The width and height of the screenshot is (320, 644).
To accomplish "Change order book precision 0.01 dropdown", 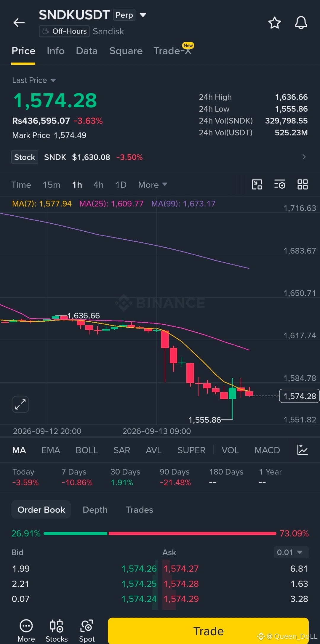I will pos(291,552).
